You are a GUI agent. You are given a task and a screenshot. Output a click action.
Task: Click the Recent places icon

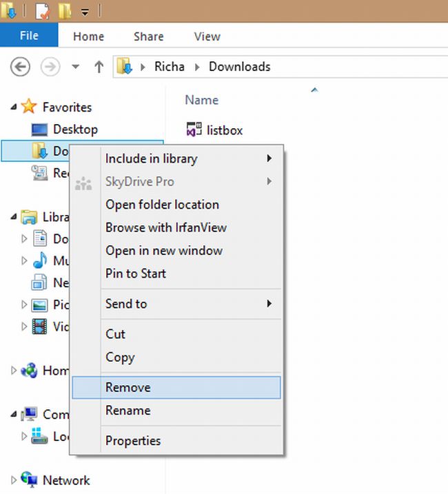pyautogui.click(x=40, y=173)
